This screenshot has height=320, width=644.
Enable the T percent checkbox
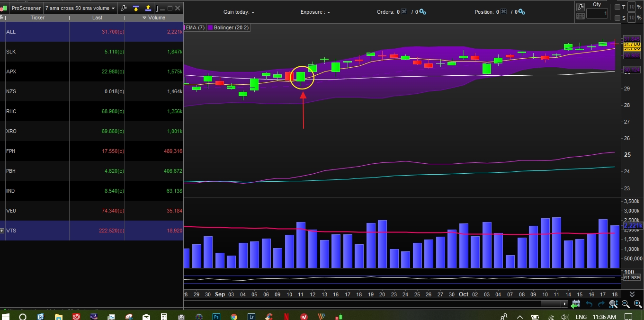coord(617,7)
